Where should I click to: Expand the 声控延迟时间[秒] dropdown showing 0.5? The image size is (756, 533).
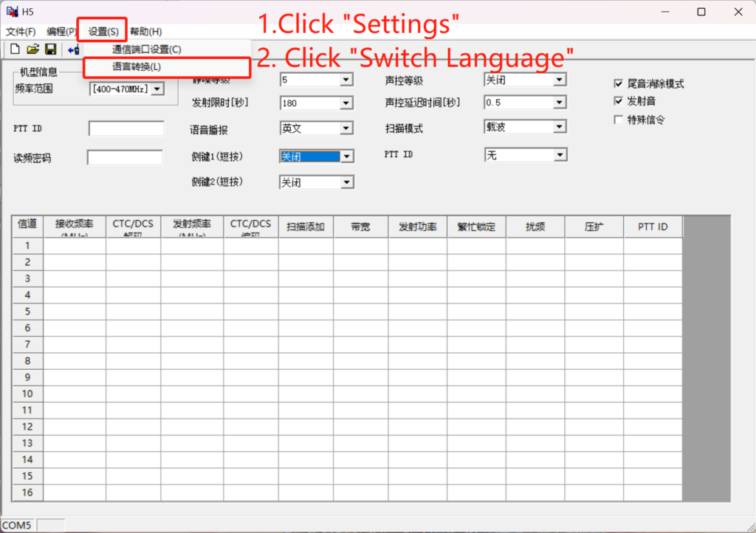click(560, 102)
